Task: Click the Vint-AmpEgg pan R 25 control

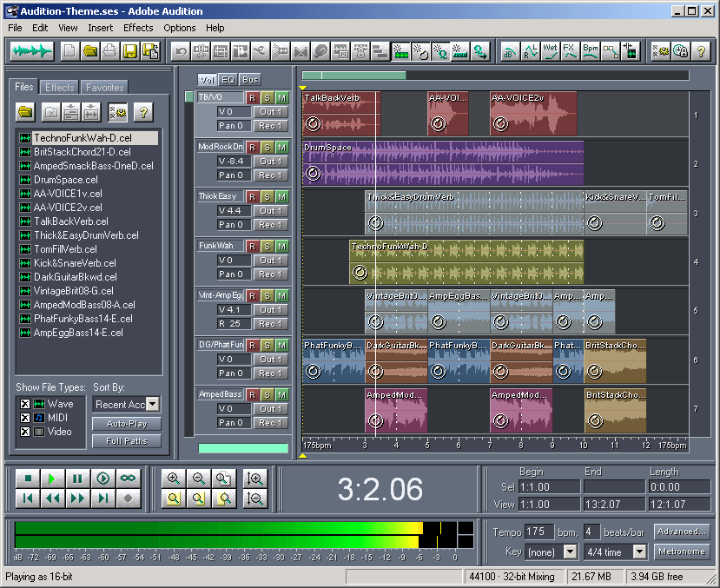Action: click(234, 324)
